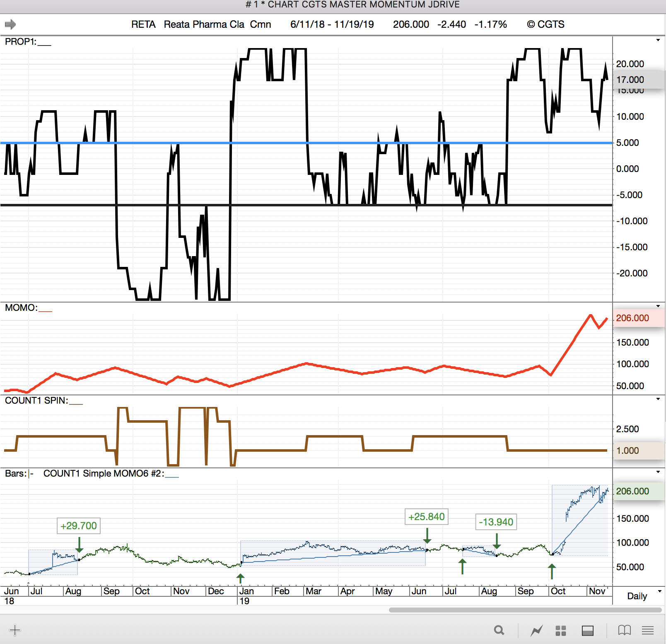Click the PROP1 indicator label
This screenshot has width=666, height=644.
coord(20,42)
